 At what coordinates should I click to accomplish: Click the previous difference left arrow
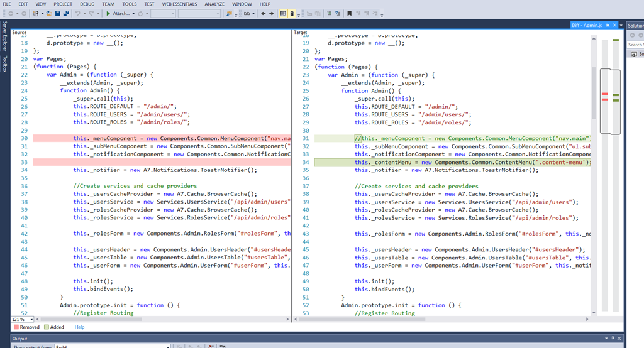click(264, 14)
